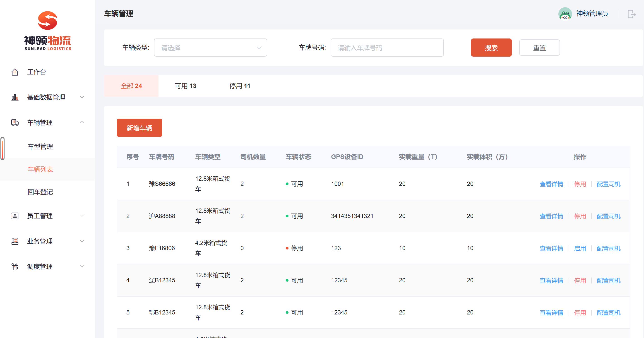This screenshot has height=338, width=644.
Task: Configure driver for 豫S66666
Action: click(608, 184)
